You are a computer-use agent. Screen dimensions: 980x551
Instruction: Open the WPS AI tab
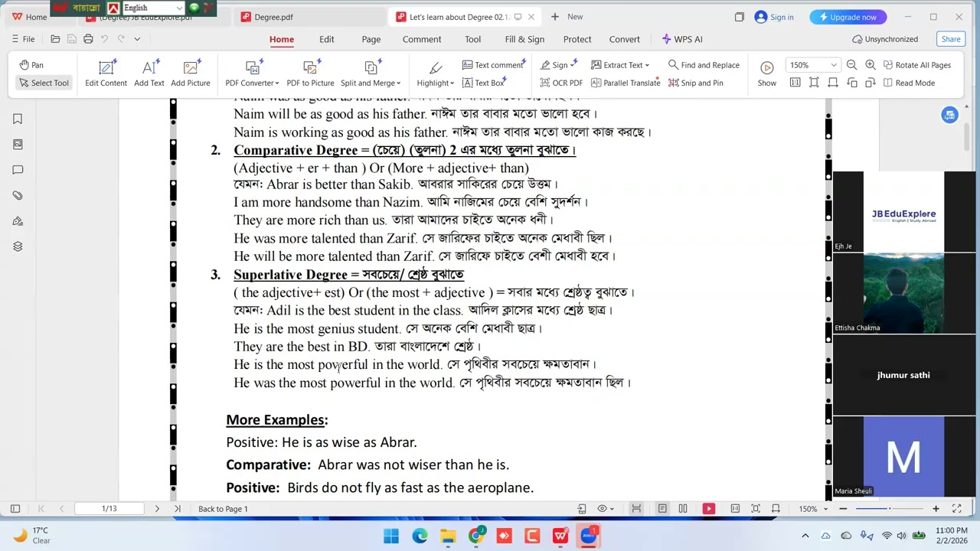[682, 39]
